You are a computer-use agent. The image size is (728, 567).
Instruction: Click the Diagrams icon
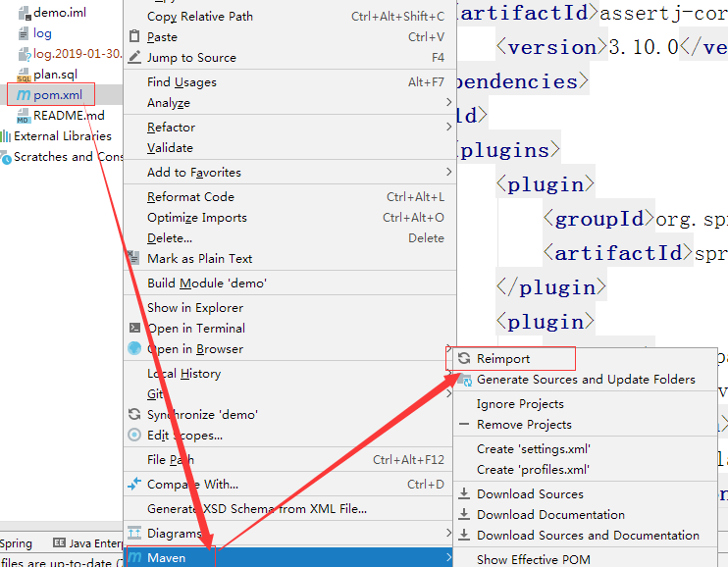(x=134, y=533)
